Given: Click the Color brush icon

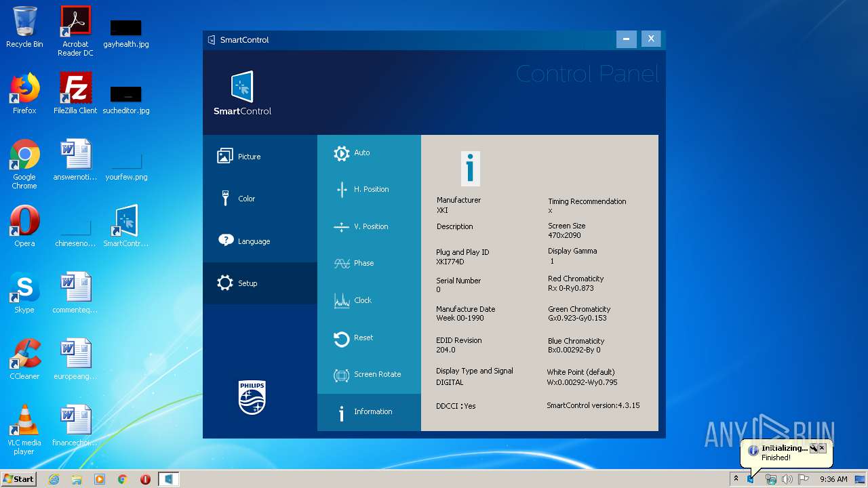Looking at the screenshot, I should 225,199.
